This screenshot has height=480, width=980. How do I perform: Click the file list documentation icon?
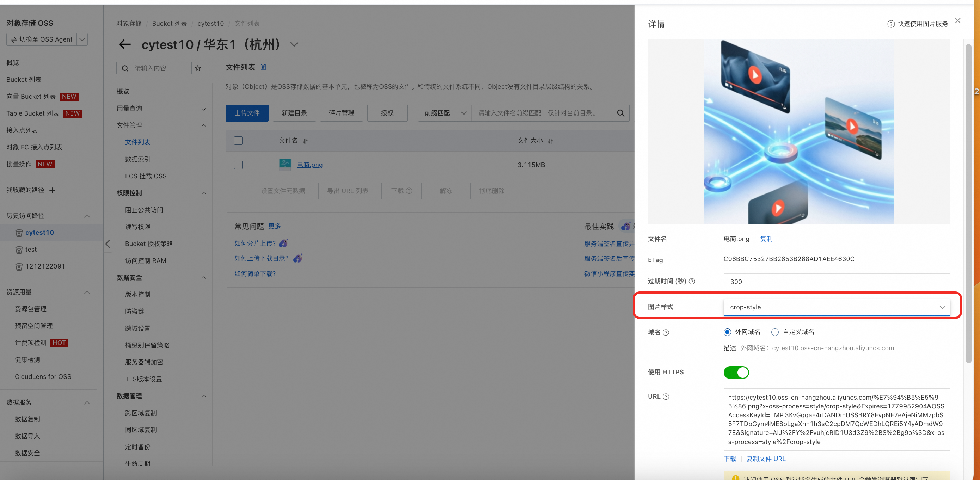[263, 67]
